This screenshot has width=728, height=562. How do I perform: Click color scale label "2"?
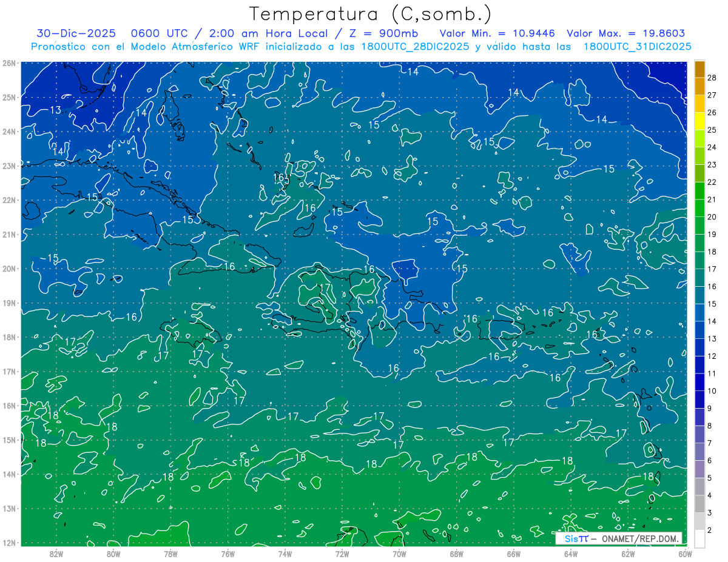tap(710, 530)
